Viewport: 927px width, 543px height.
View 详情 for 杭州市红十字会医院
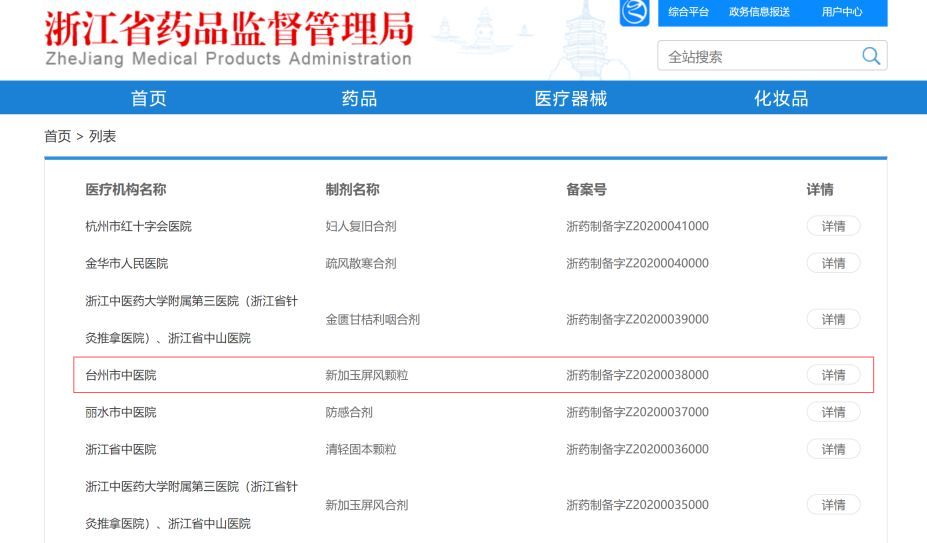tap(833, 226)
